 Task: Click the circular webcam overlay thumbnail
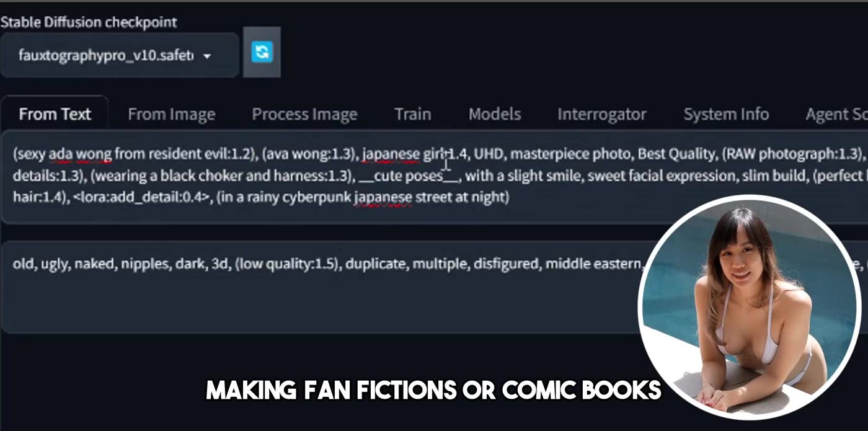[750, 308]
